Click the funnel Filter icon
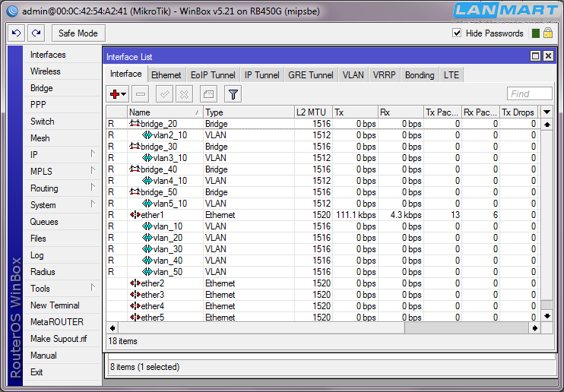Viewport: 564px width, 392px height. point(233,94)
